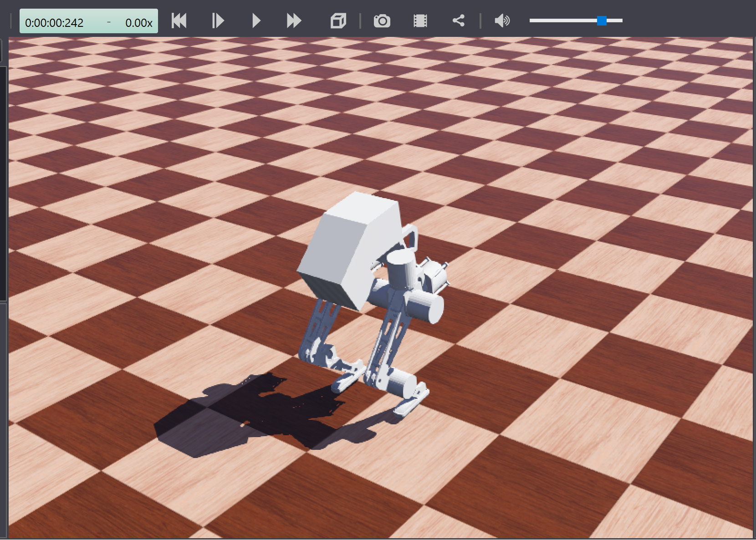Share the simulation with the share icon
The image size is (756, 540).
point(459,21)
